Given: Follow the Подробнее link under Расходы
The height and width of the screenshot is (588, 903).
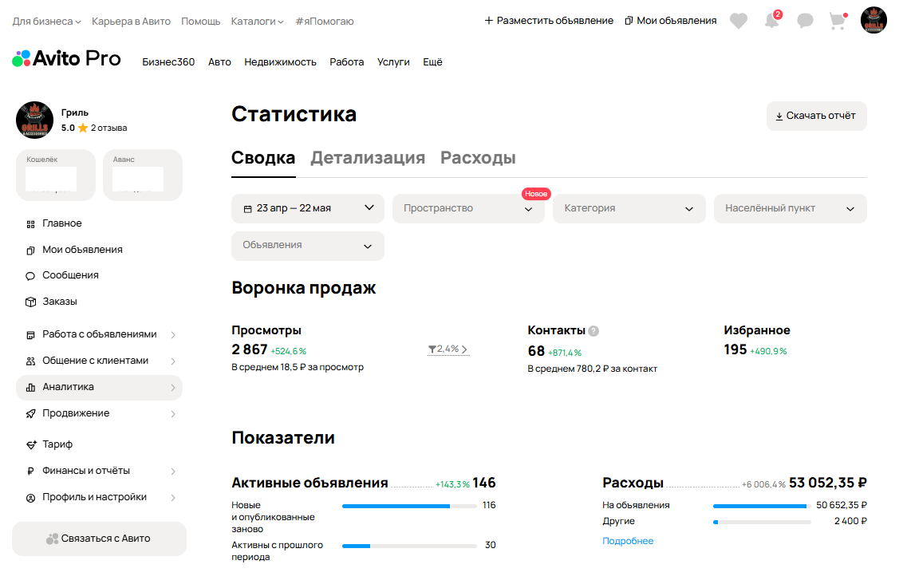Looking at the screenshot, I should tap(628, 542).
